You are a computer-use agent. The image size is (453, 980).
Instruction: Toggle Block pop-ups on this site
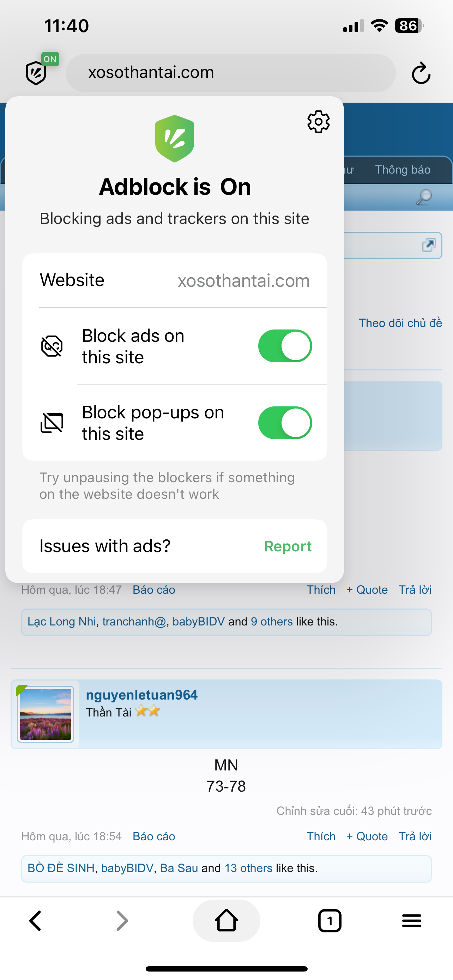[x=285, y=423]
